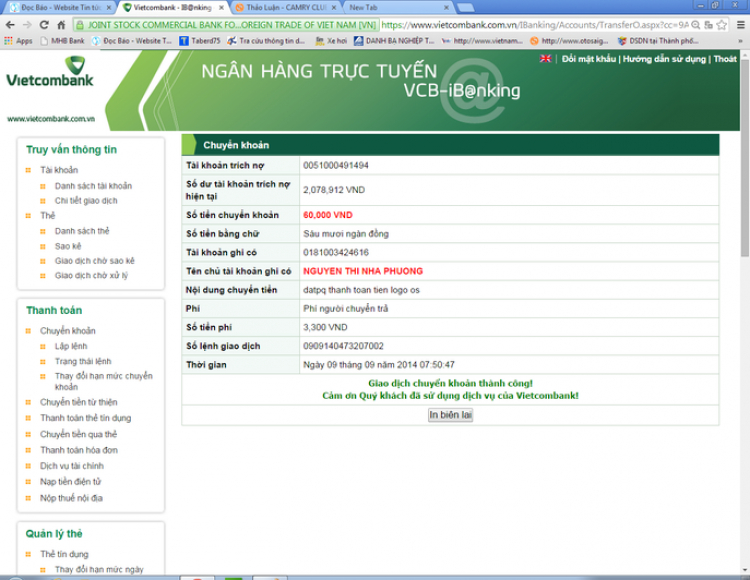This screenshot has width=750, height=580.
Task: Click the address bar URL field
Action: 535,25
